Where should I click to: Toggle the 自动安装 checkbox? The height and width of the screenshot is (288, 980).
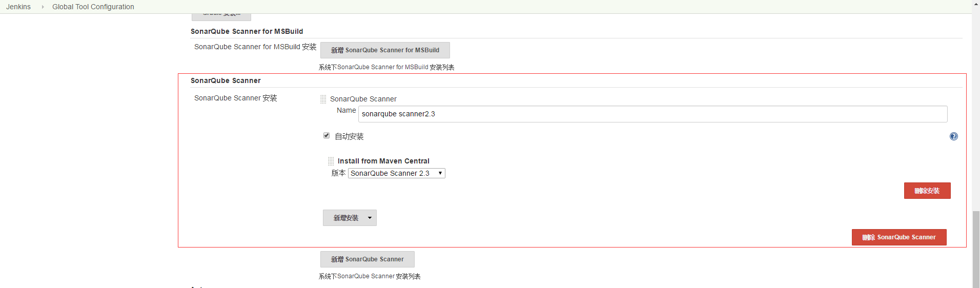click(x=326, y=135)
